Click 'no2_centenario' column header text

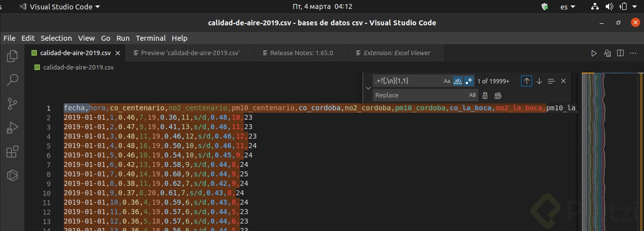pos(198,108)
